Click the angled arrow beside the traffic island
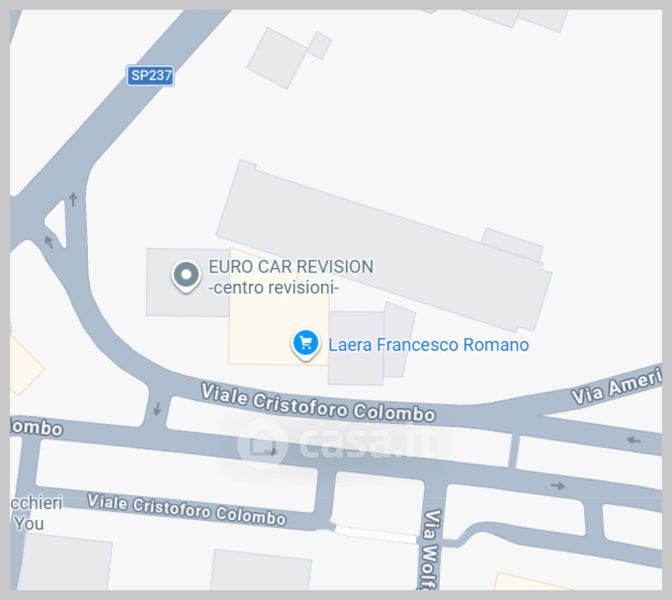Viewport: 672px width, 600px height. (49, 241)
